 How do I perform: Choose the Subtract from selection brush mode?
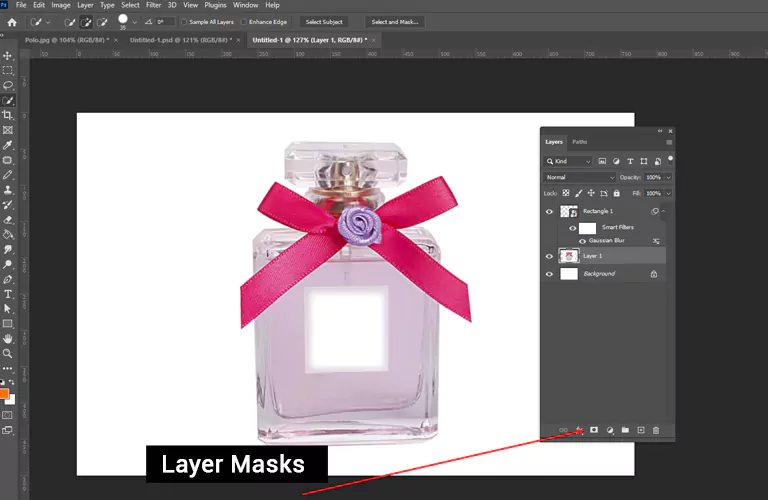tap(102, 22)
